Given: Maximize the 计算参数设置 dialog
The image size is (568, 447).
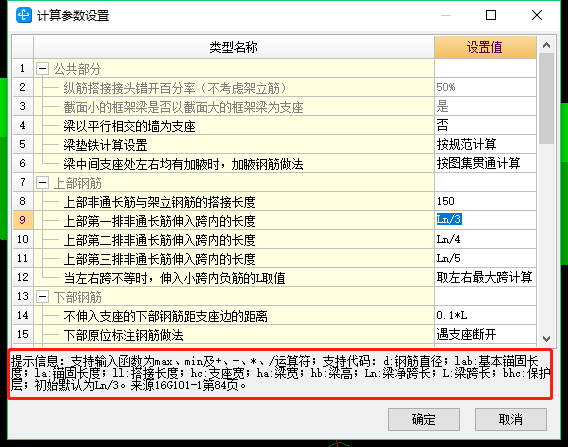Looking at the screenshot, I should point(491,15).
